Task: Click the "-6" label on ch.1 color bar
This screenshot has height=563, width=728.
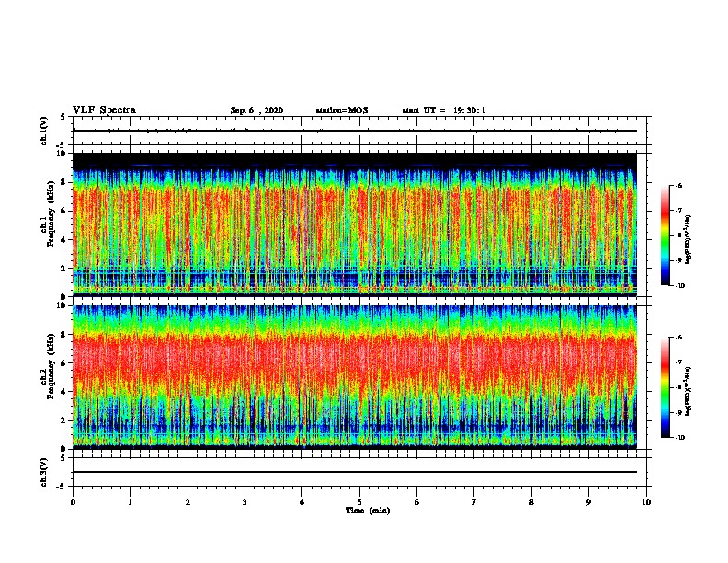Action: coord(678,186)
